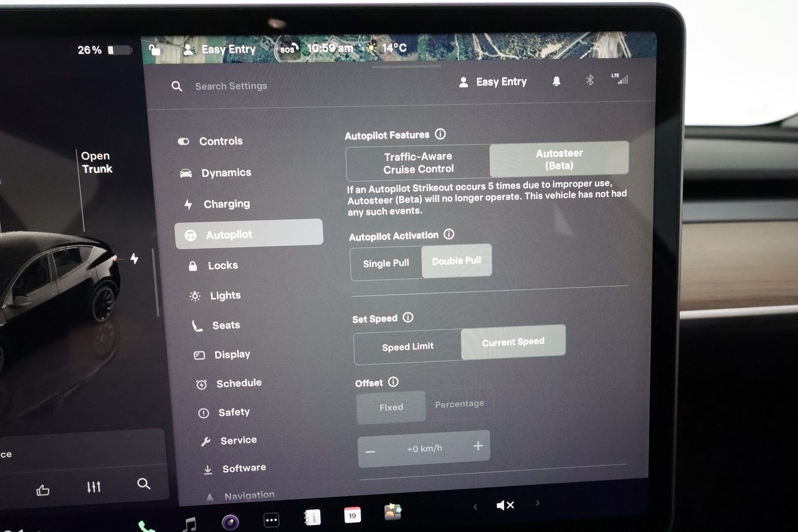Screen dimensions: 798x532
Task: Tap the thumbs-up icon
Action: coord(43,490)
